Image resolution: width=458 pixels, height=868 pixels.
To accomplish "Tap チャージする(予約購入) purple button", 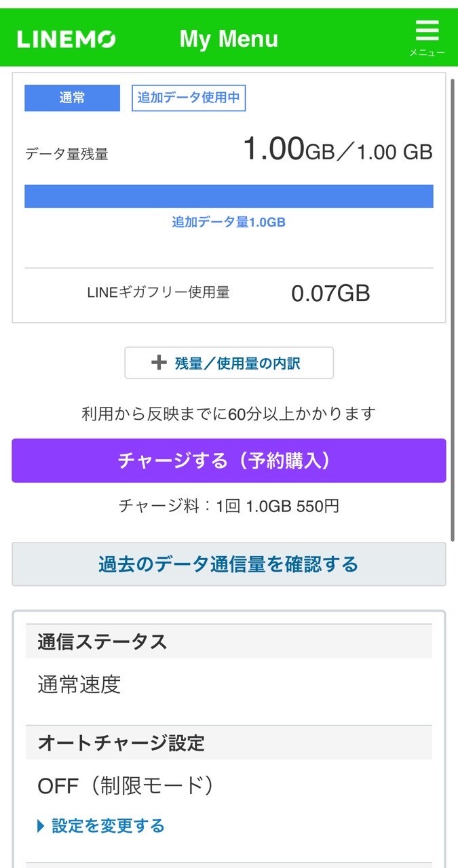I will [x=229, y=460].
